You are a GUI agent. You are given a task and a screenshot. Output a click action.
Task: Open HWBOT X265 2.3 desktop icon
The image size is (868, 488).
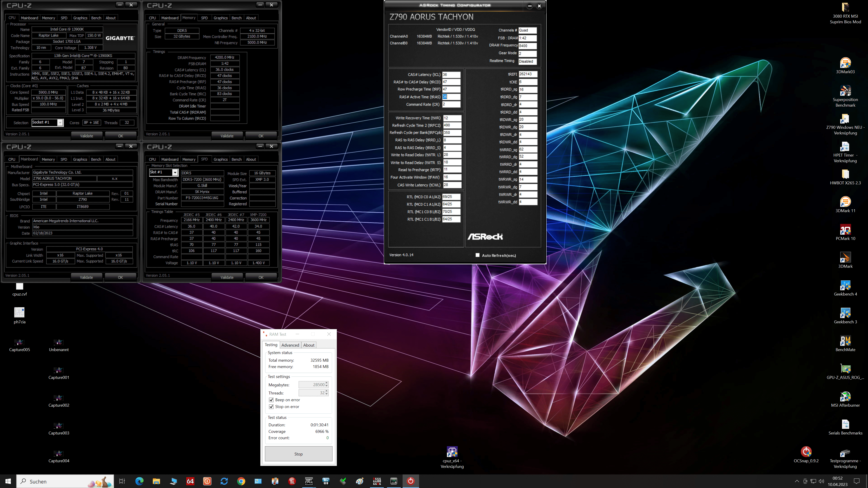tap(845, 177)
